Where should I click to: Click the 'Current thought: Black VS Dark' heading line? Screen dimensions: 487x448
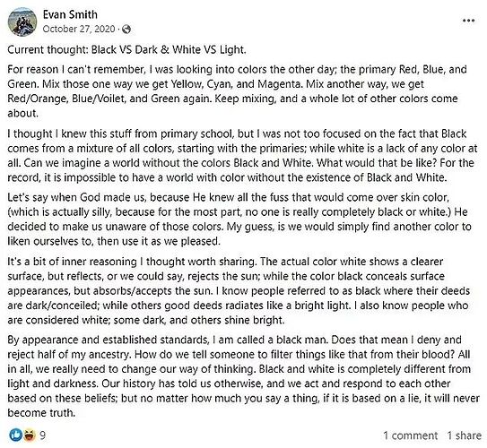click(126, 49)
